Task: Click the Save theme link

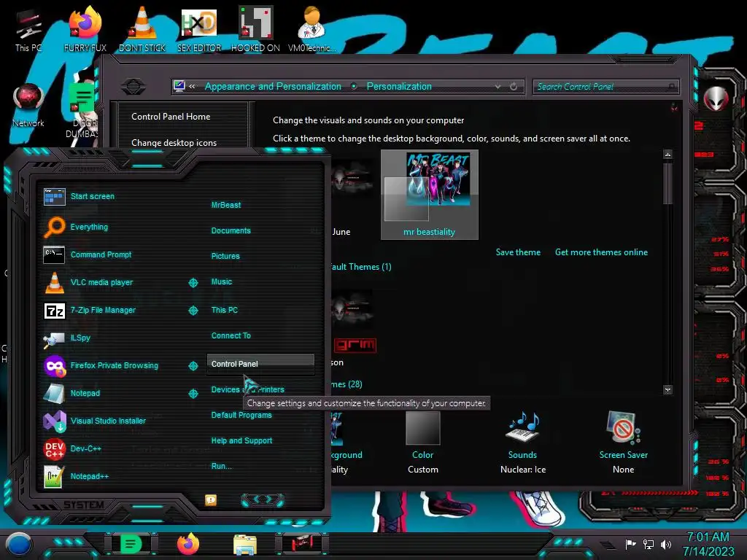Action: pos(518,252)
